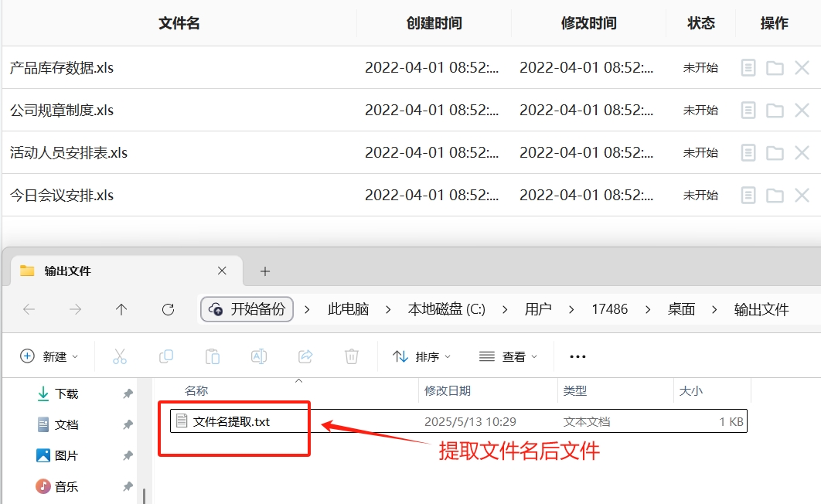Navigate up one folder level
This screenshot has width=821, height=504.
tap(121, 309)
